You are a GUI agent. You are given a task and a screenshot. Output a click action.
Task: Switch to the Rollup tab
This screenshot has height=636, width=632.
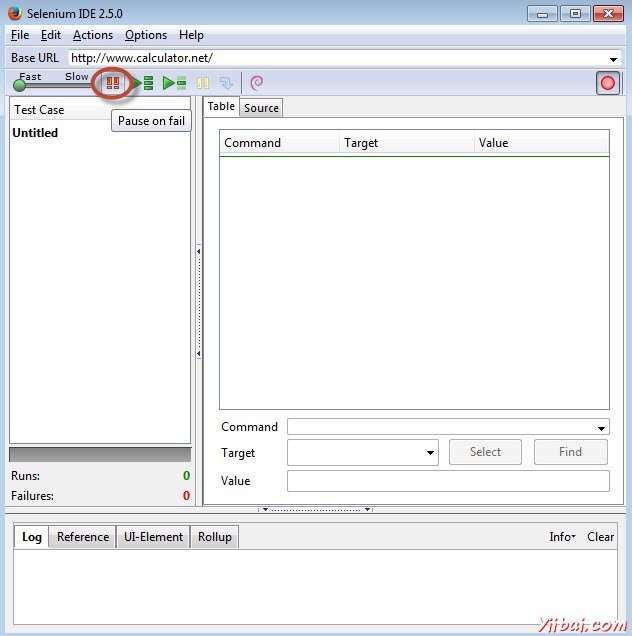tap(215, 537)
